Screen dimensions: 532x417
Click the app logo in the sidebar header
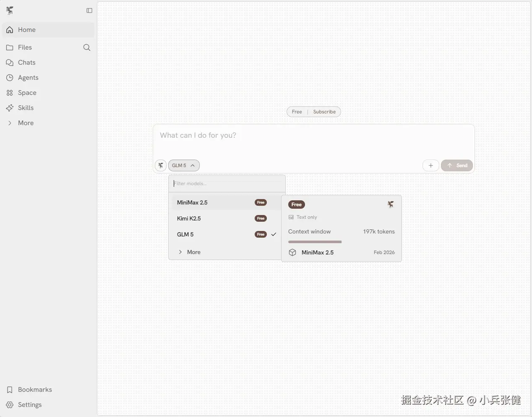coord(10,10)
